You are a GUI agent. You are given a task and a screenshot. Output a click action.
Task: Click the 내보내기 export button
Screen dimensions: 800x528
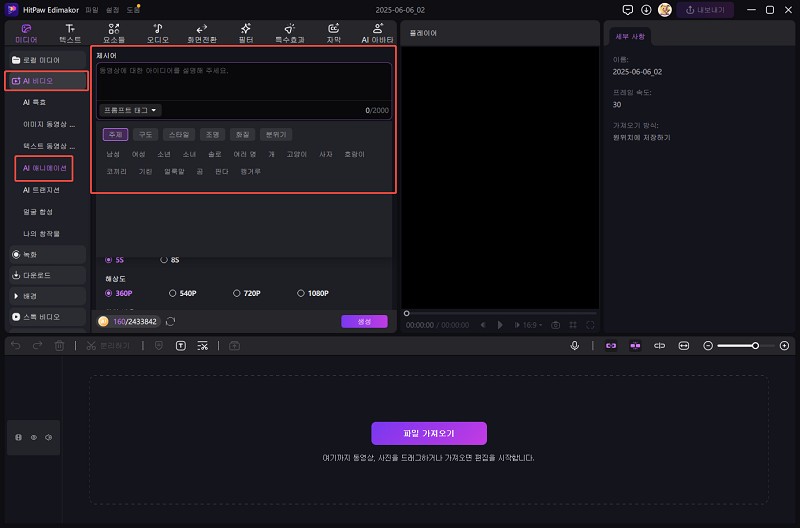707,9
